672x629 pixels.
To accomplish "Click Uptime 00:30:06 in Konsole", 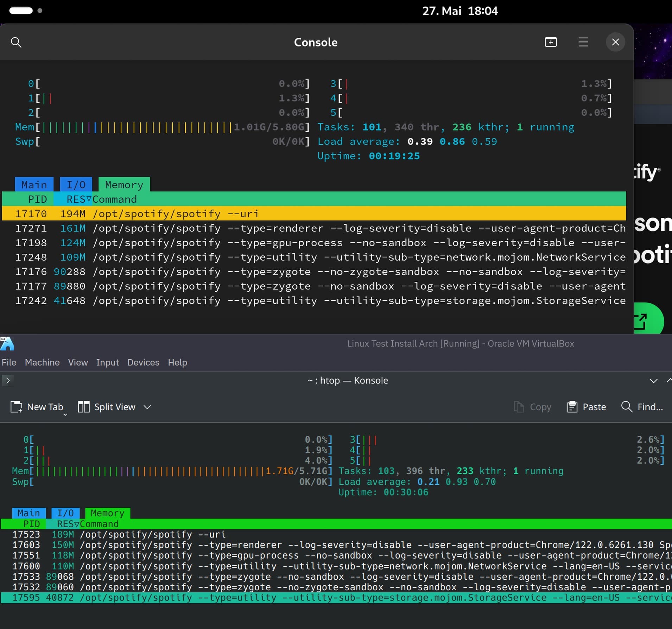I will [x=383, y=492].
